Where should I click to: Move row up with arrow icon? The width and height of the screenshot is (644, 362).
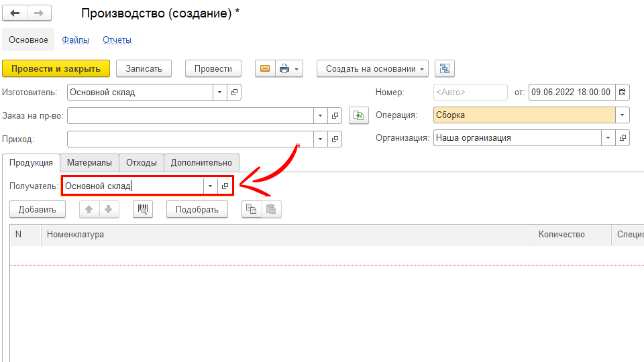89,209
